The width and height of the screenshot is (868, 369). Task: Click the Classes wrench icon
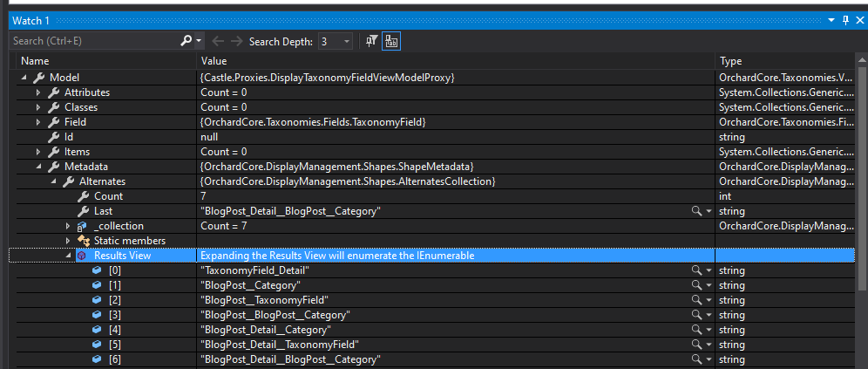(x=54, y=107)
